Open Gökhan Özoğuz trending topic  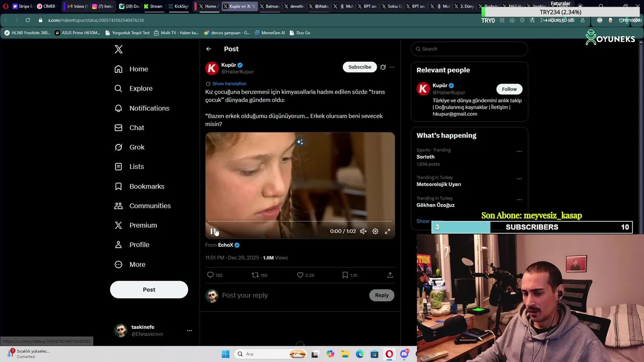pyautogui.click(x=436, y=205)
